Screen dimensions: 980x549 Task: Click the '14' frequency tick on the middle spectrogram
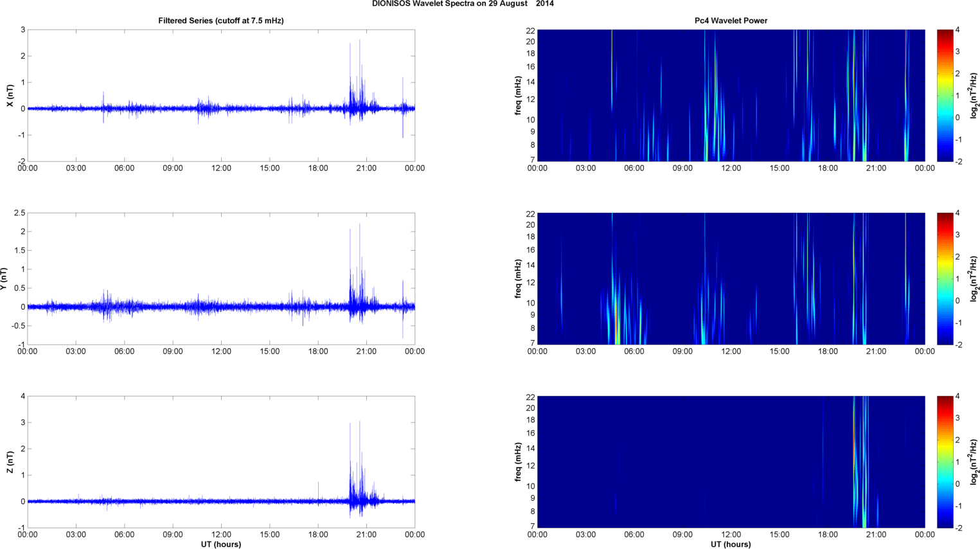tap(530, 265)
